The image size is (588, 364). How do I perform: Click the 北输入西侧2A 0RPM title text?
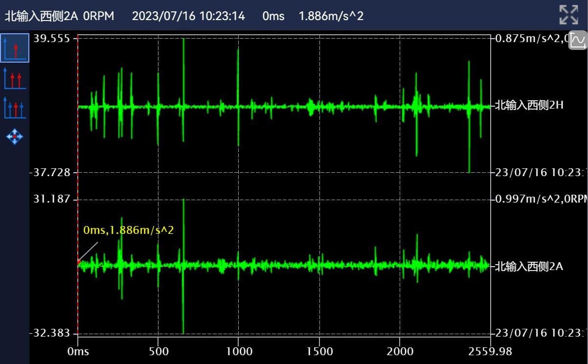coord(59,16)
